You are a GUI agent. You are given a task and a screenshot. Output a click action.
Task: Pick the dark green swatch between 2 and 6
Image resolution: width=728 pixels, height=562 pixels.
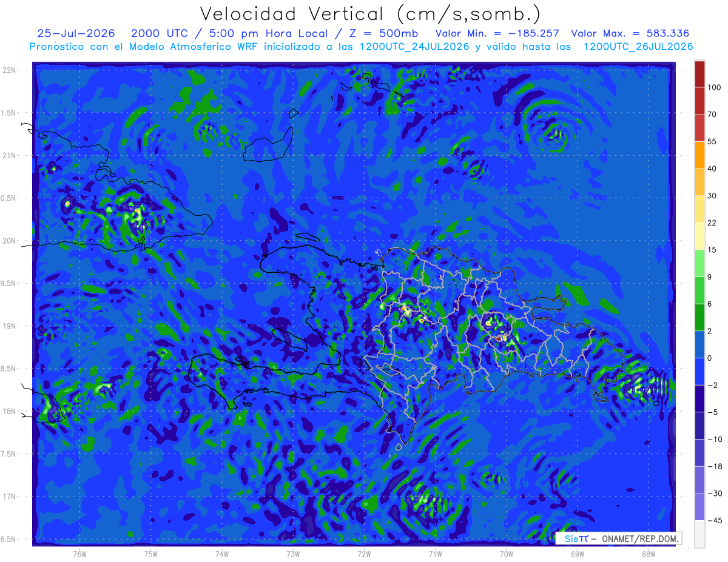click(x=699, y=317)
